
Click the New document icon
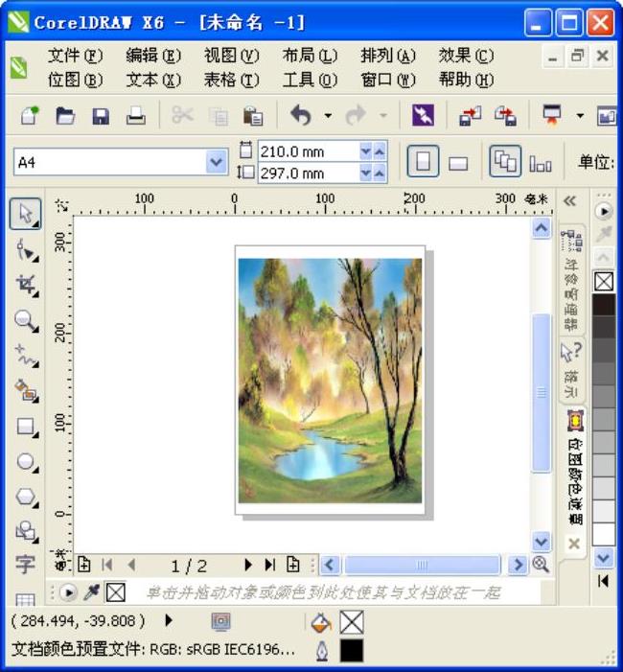[x=29, y=115]
